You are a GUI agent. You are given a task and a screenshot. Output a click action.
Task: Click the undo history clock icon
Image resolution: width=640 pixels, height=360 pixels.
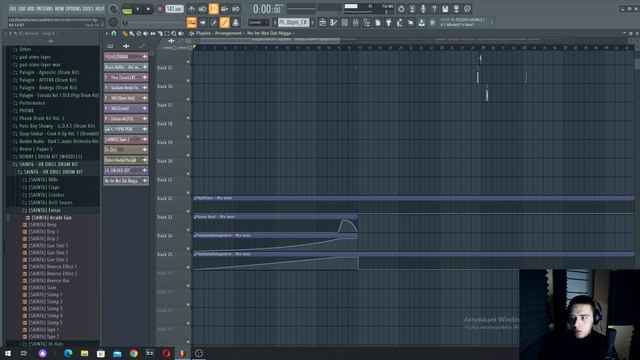tap(401, 9)
